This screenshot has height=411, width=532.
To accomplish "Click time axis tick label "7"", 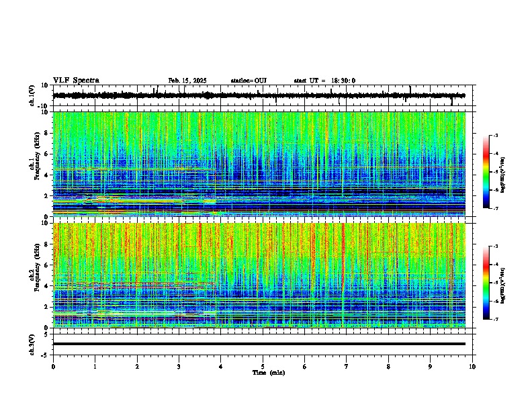I will coord(347,367).
